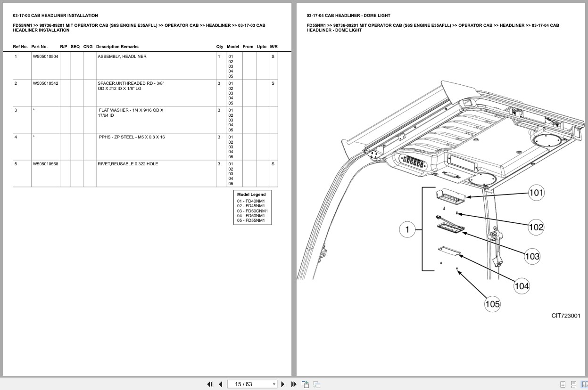Click the drawing number CIT723001
Screen dimensions: 588x390
[x=566, y=316]
